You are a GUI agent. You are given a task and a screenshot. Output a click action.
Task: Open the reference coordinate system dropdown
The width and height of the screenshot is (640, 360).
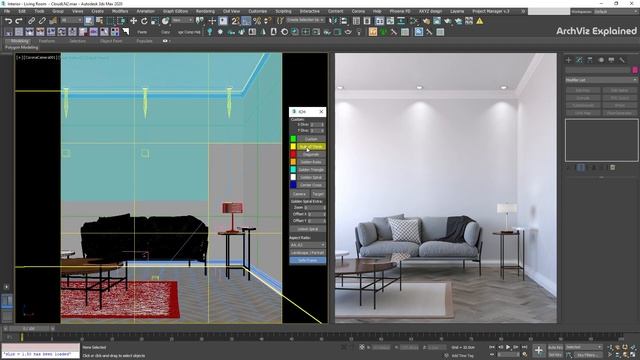182,20
